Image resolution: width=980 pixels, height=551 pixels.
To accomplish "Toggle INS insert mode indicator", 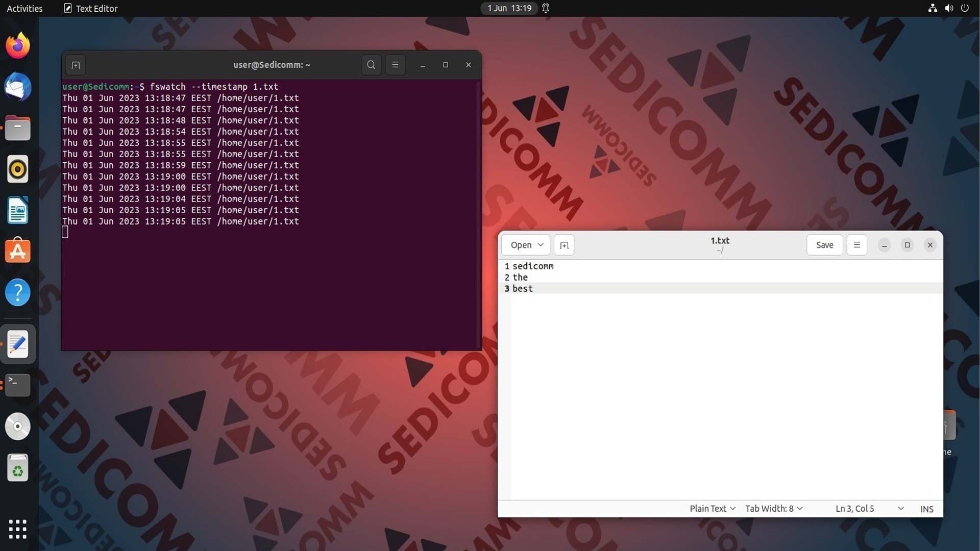I will (x=927, y=509).
